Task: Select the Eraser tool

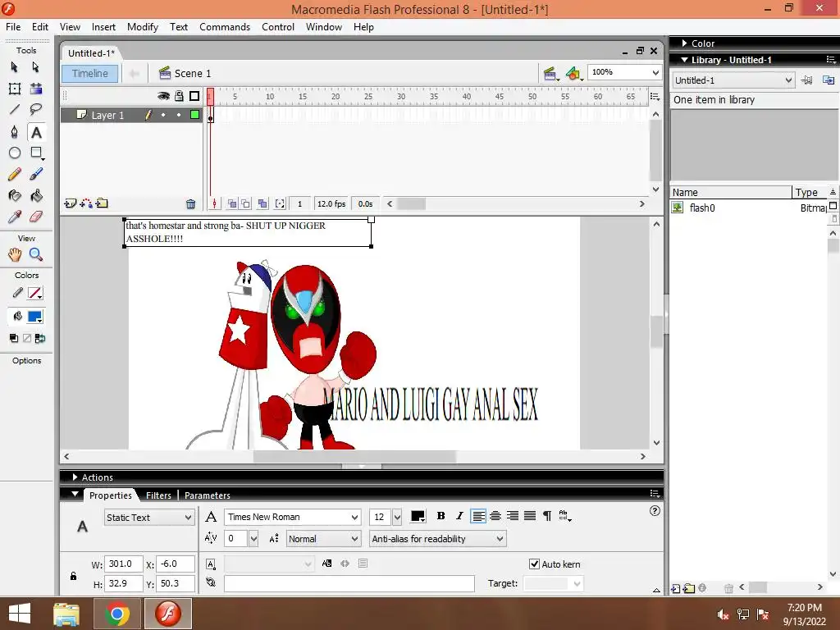Action: coord(36,217)
